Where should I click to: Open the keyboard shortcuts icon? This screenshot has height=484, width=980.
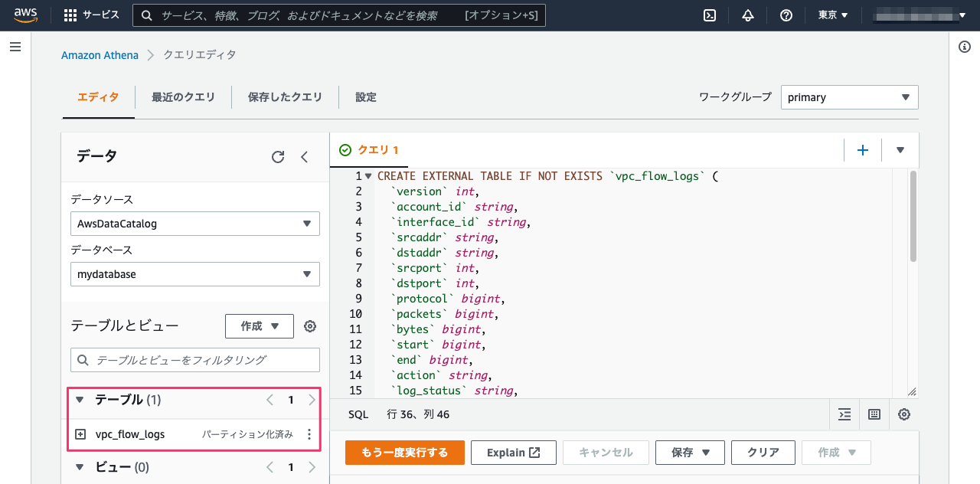(874, 414)
